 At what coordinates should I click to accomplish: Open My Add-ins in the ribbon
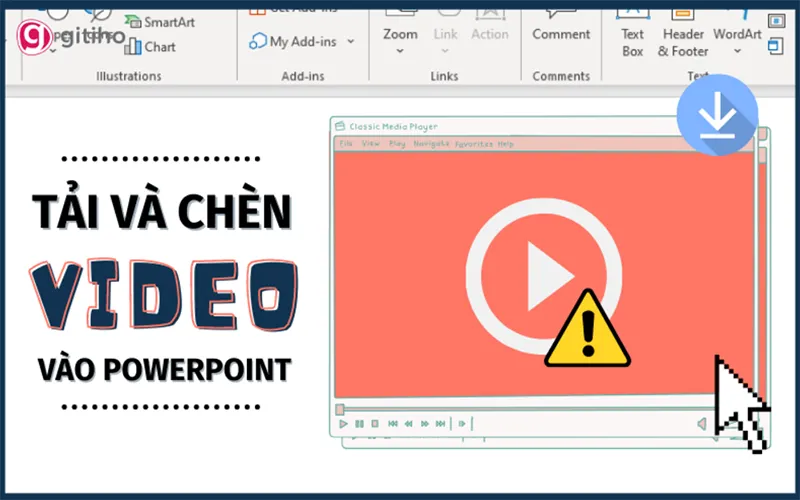[293, 41]
